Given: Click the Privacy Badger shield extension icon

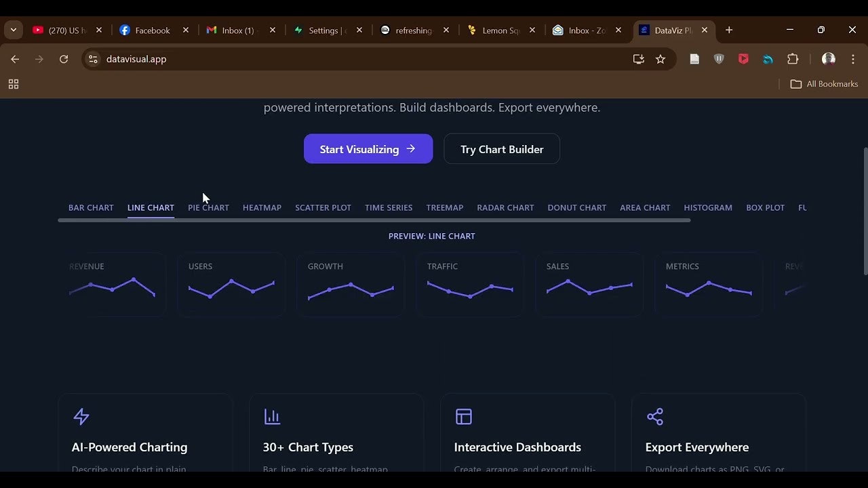Looking at the screenshot, I should [719, 59].
